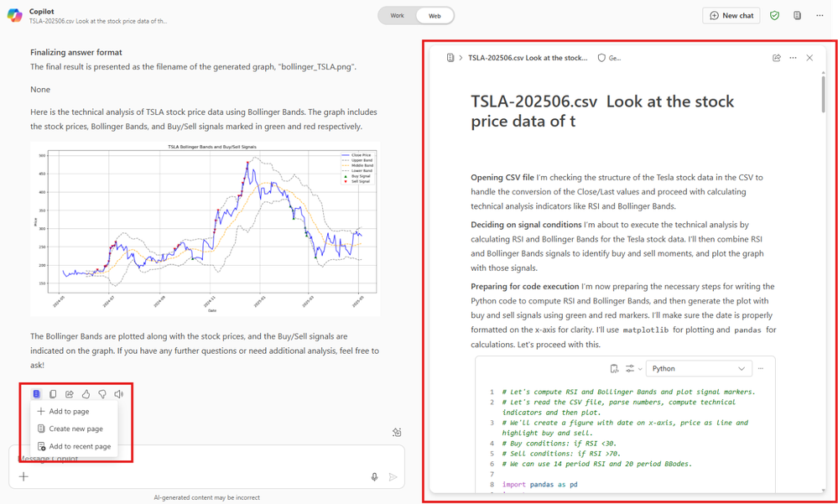The height and width of the screenshot is (504, 838).
Task: Click the page heading TSLA-202506.csv title
Action: [602, 112]
